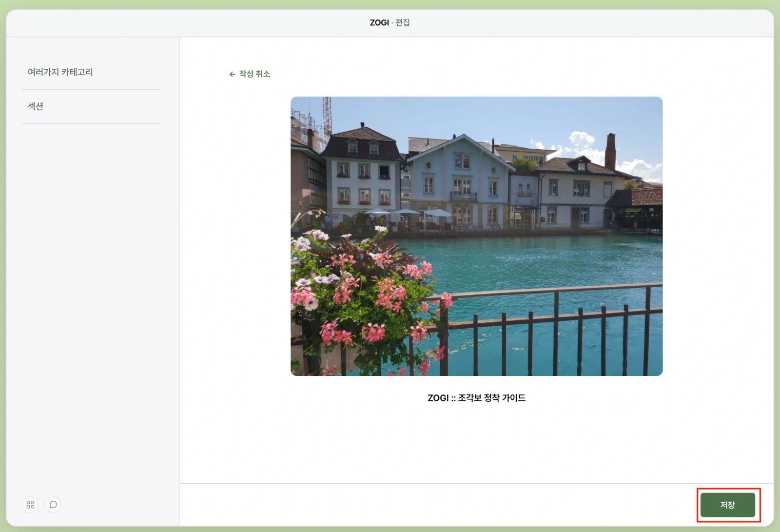Click the title ZOGI :: 조각보 정착 가이드

pyautogui.click(x=476, y=398)
